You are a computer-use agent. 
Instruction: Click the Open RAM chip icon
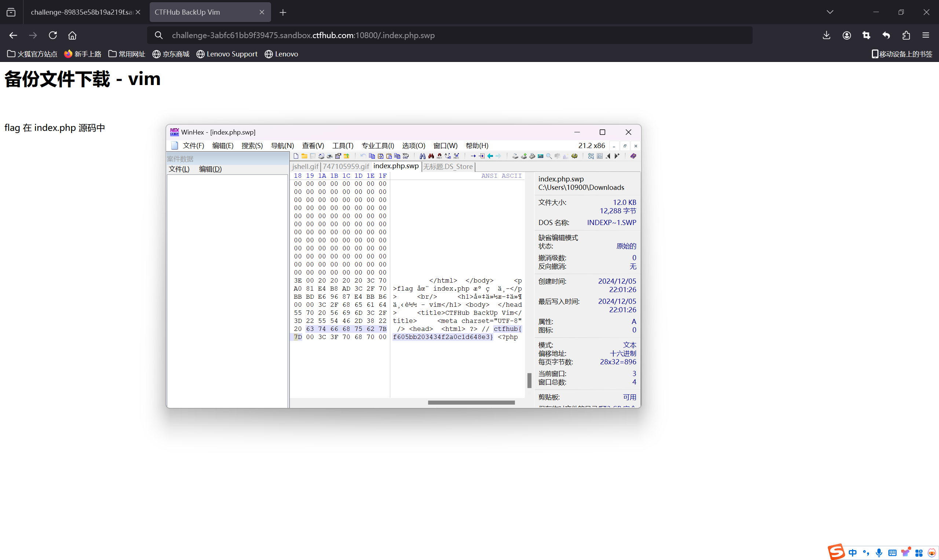tap(532, 156)
